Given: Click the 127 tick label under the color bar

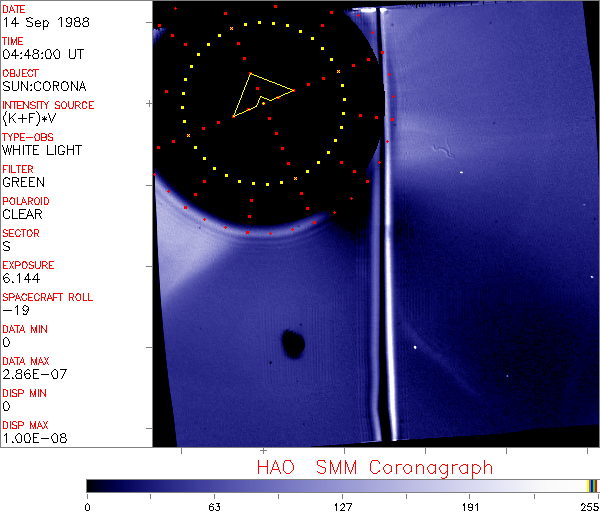Looking at the screenshot, I should [x=342, y=505].
